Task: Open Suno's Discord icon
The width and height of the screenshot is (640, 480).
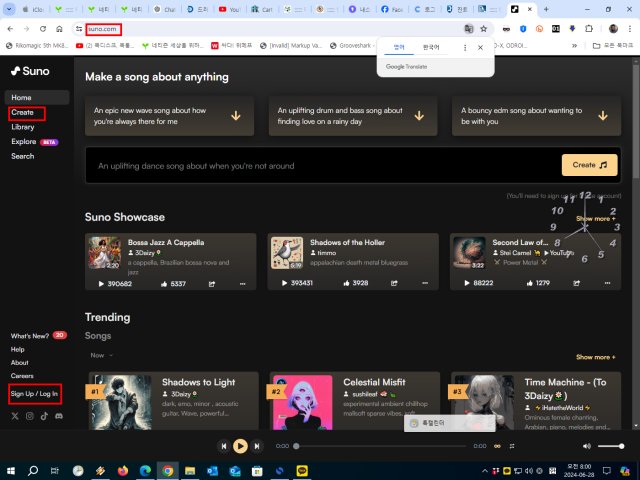Action: (59, 416)
